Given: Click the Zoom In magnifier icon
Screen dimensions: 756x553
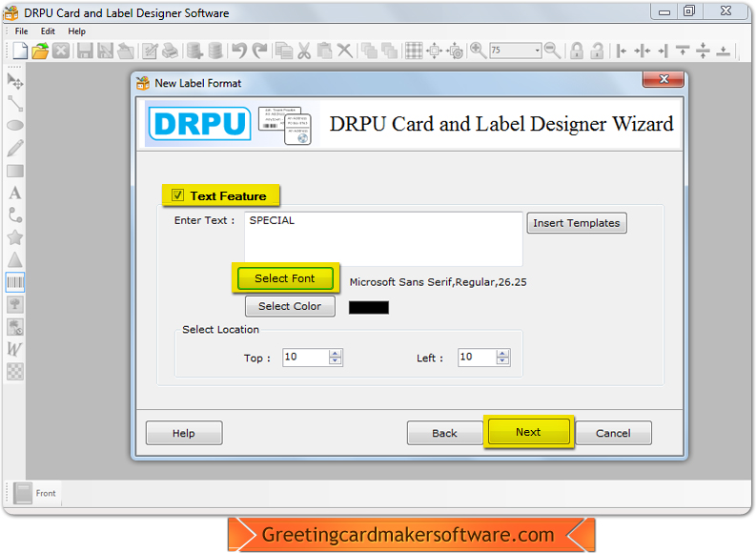Looking at the screenshot, I should 478,51.
